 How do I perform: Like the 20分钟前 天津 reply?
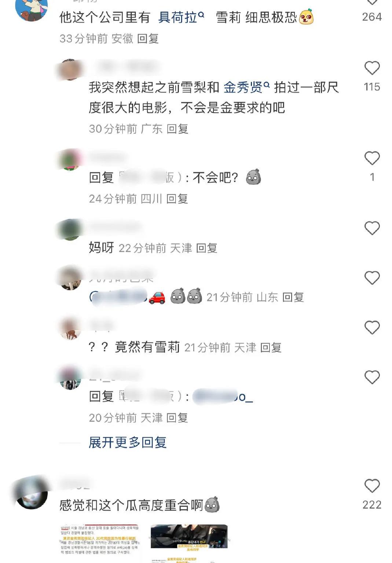(x=372, y=378)
